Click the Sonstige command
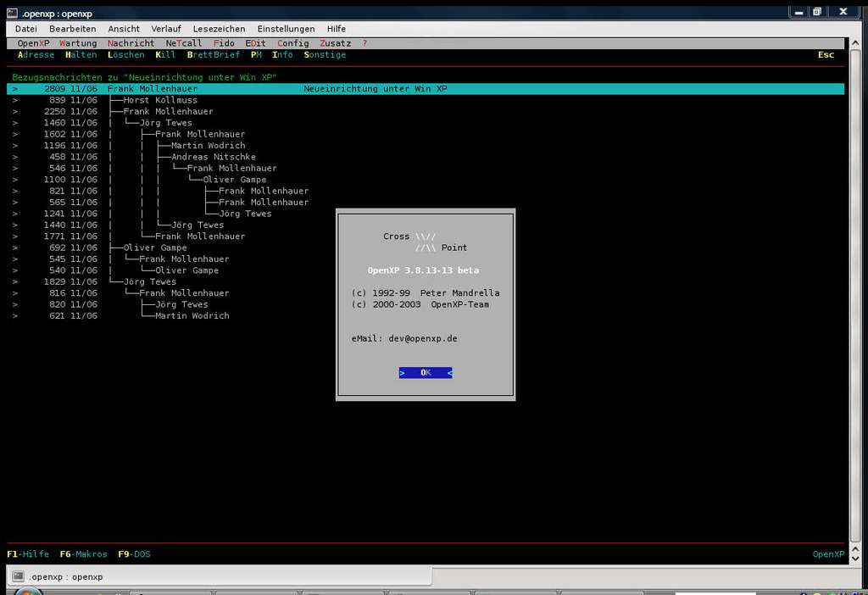Screen dimensions: 868x595 325,55
